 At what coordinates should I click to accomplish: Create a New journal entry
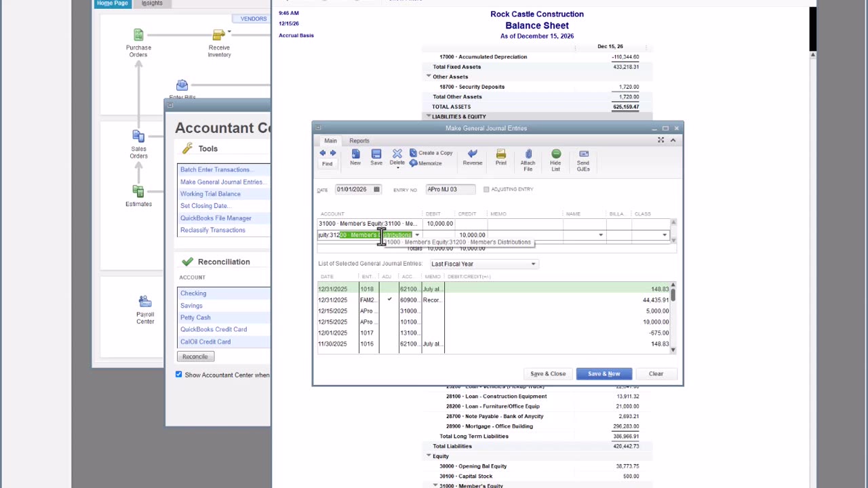[355, 157]
